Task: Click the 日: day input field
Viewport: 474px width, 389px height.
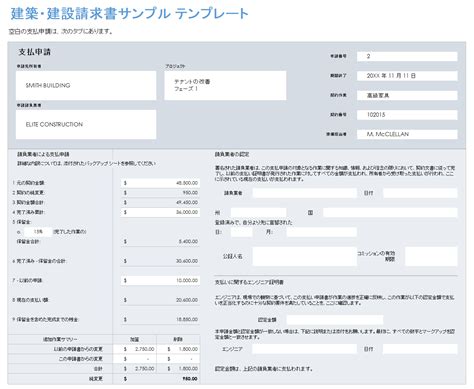Action: tap(241, 232)
